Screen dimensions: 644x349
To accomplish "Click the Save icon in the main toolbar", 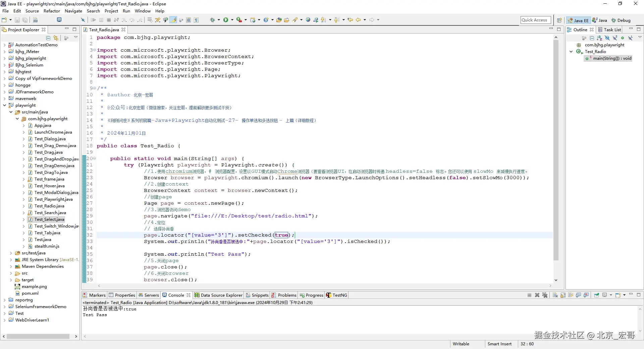I will [x=17, y=20].
